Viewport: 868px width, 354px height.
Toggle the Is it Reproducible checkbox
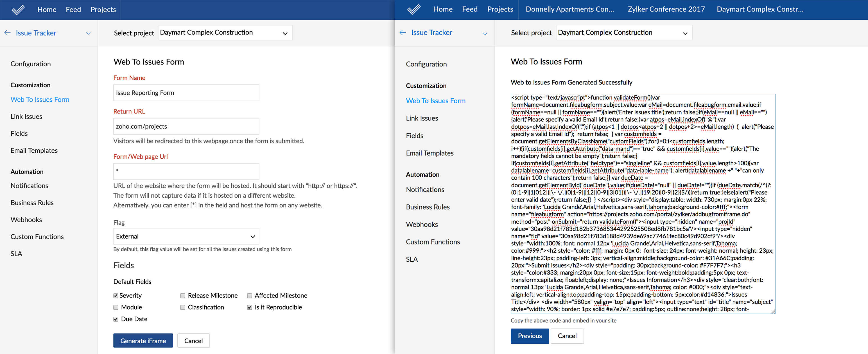(x=249, y=307)
